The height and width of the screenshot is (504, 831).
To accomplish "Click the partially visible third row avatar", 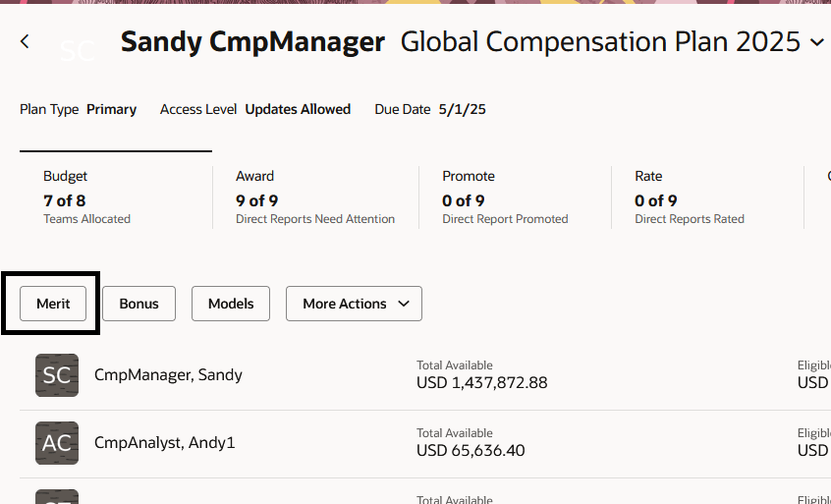I will (57, 497).
